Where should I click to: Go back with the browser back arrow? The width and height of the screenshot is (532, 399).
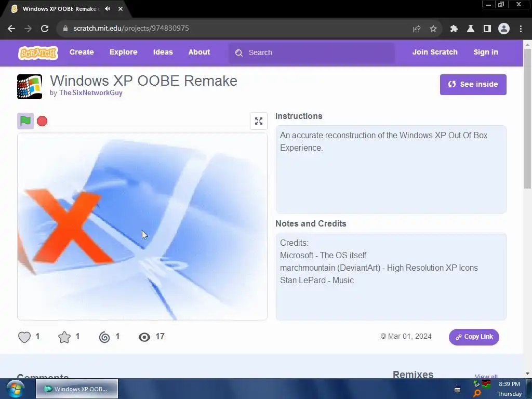(x=11, y=29)
